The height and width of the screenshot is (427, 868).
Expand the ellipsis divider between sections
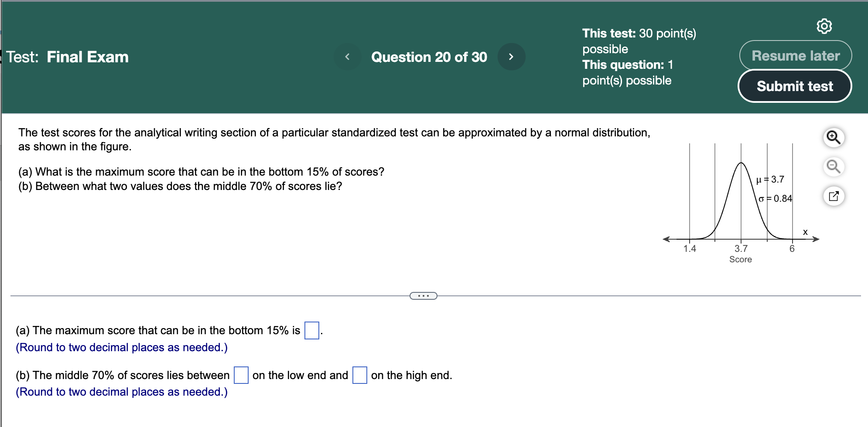pyautogui.click(x=423, y=295)
